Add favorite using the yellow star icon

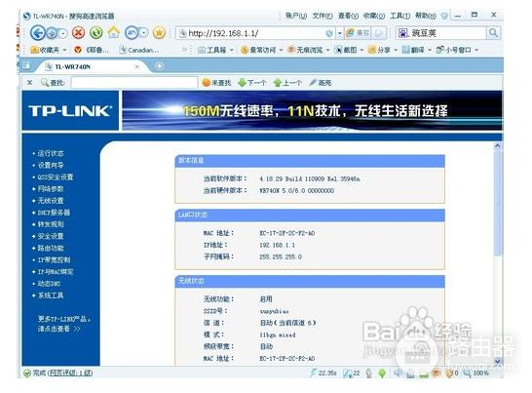tap(159, 33)
